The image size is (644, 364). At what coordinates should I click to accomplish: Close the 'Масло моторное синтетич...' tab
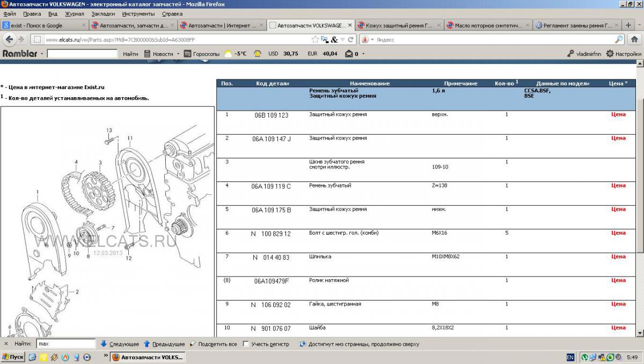[x=527, y=25]
